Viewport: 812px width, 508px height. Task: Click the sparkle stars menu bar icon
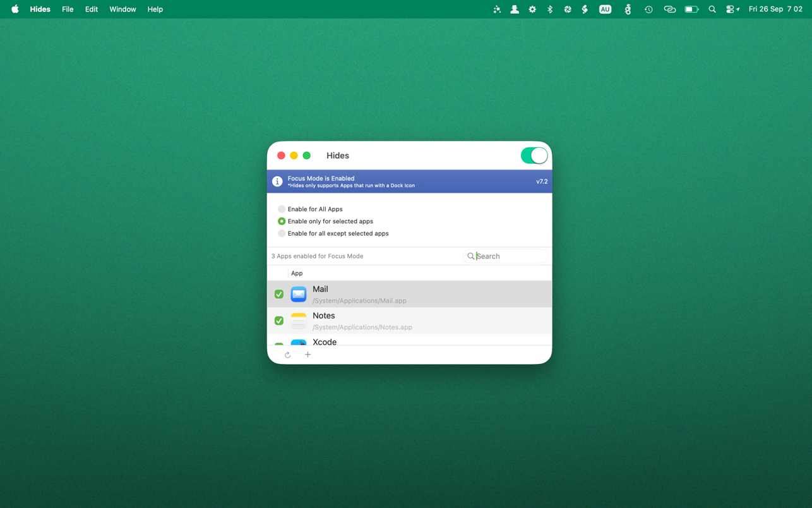click(497, 9)
